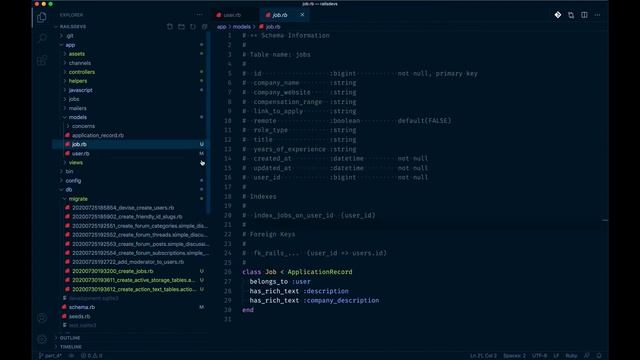The width and height of the screenshot is (640, 360).
Task: Click UTF-8 encoding in status bar
Action: click(x=540, y=356)
